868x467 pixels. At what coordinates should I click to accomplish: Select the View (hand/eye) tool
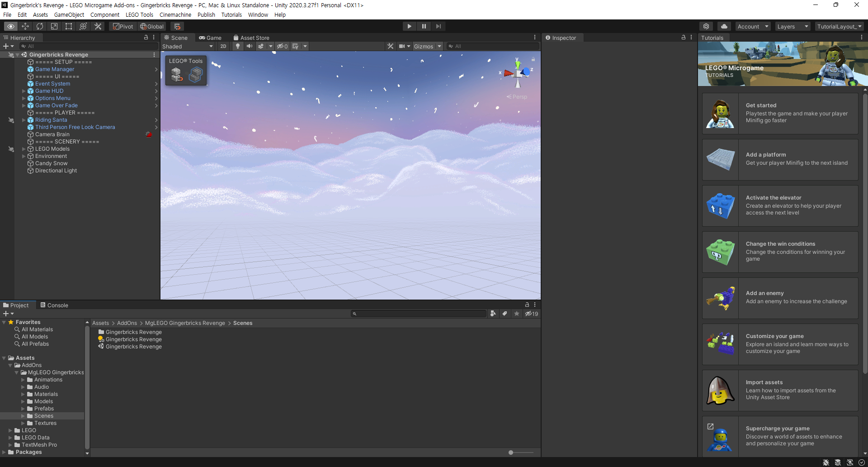pos(11,26)
